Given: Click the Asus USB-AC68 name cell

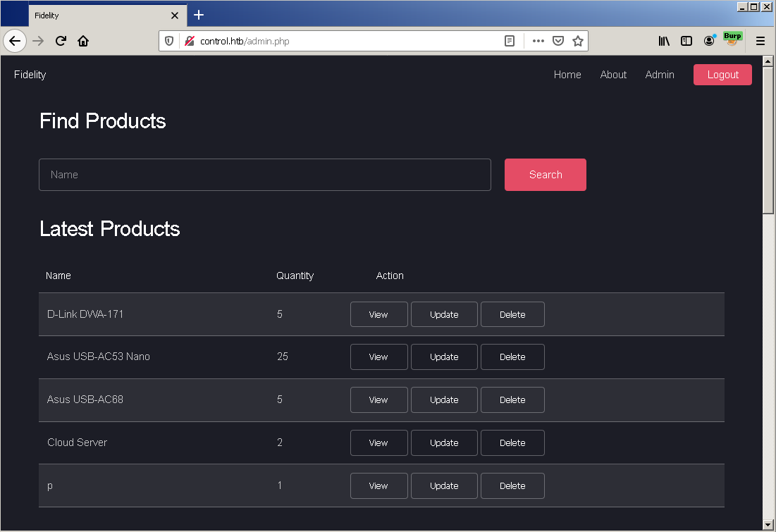Looking at the screenshot, I should click(x=85, y=400).
